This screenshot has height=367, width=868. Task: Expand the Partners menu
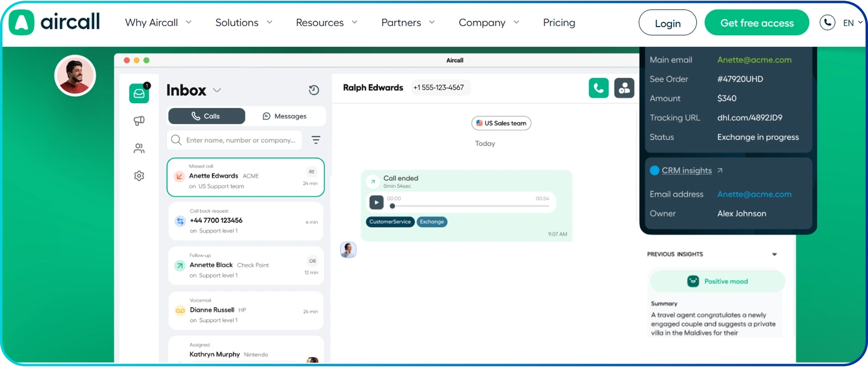(x=408, y=23)
